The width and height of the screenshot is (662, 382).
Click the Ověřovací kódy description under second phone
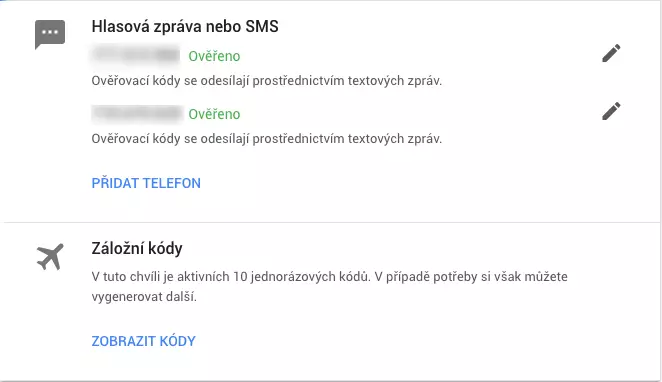(267, 139)
